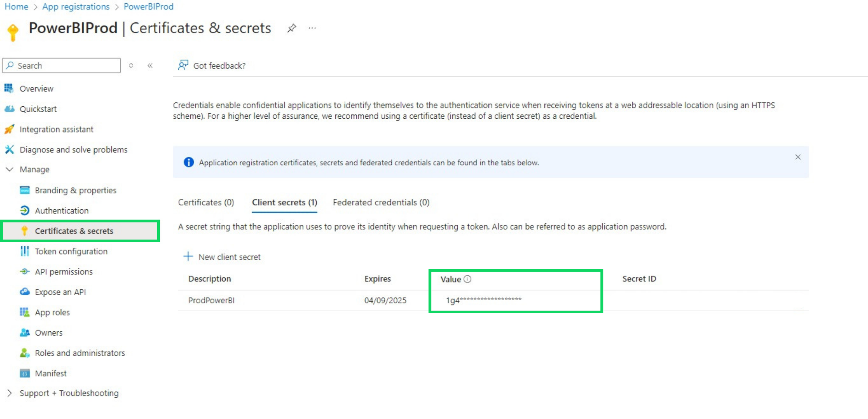Open the ellipsis more options in title
Screen dimensions: 868x419
click(x=312, y=28)
